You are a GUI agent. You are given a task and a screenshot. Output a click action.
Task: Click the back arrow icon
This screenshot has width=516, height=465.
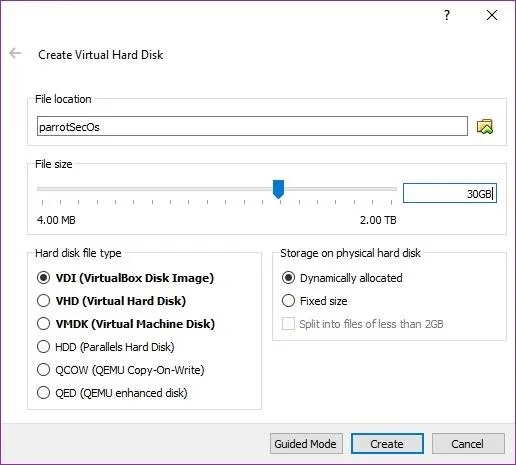point(15,53)
